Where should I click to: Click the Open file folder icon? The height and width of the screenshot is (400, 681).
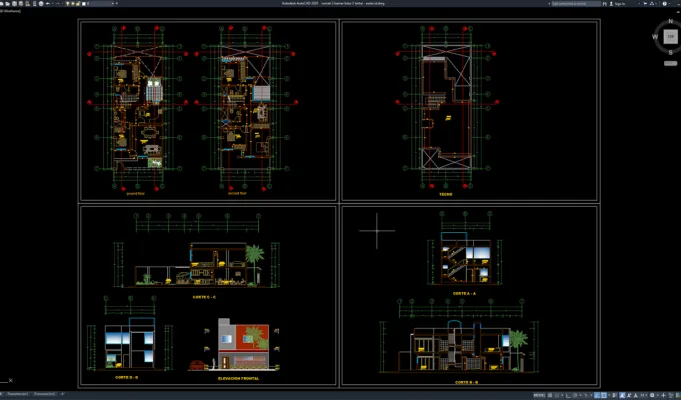pyautogui.click(x=7, y=3)
